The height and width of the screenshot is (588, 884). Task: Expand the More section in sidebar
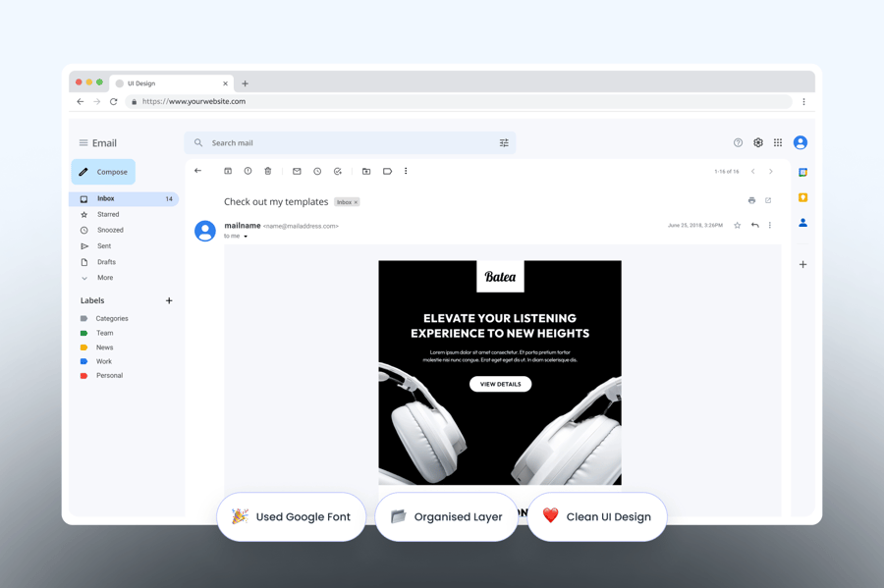(104, 278)
